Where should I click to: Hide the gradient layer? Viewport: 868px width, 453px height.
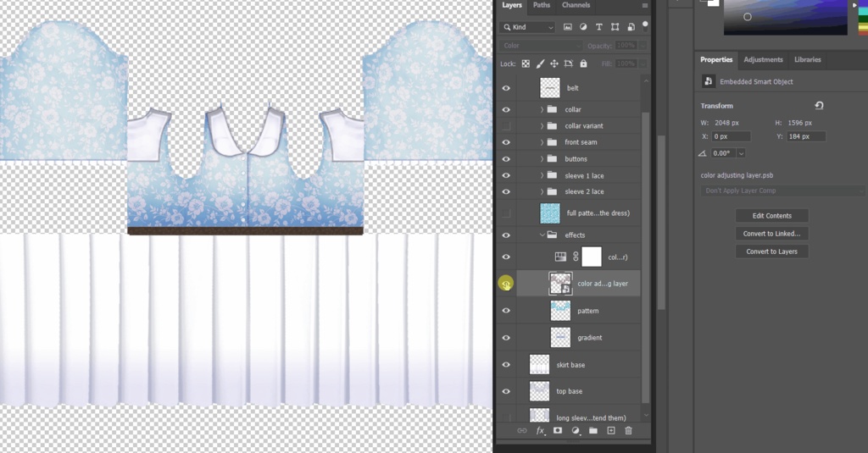pyautogui.click(x=506, y=337)
